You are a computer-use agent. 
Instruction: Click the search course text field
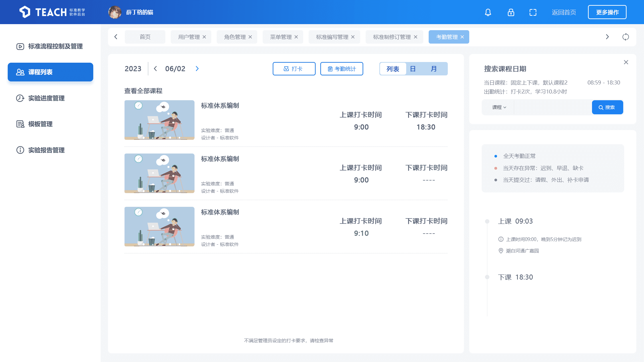pos(552,107)
